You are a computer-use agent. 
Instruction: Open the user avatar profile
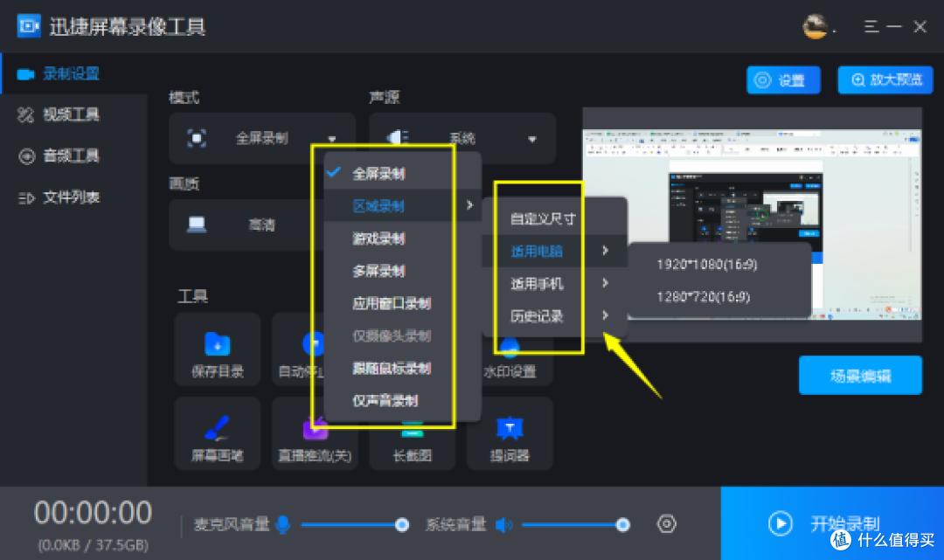(x=815, y=26)
